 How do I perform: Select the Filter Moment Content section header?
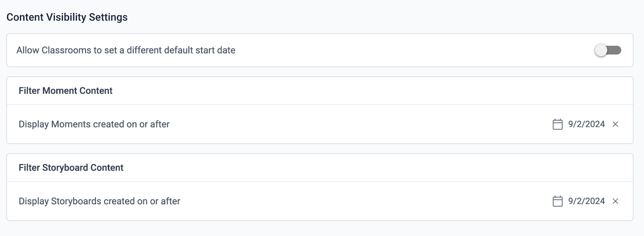[66, 91]
